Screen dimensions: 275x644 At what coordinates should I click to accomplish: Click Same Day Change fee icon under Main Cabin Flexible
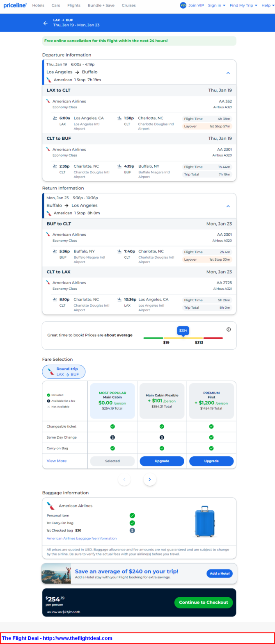tap(162, 437)
